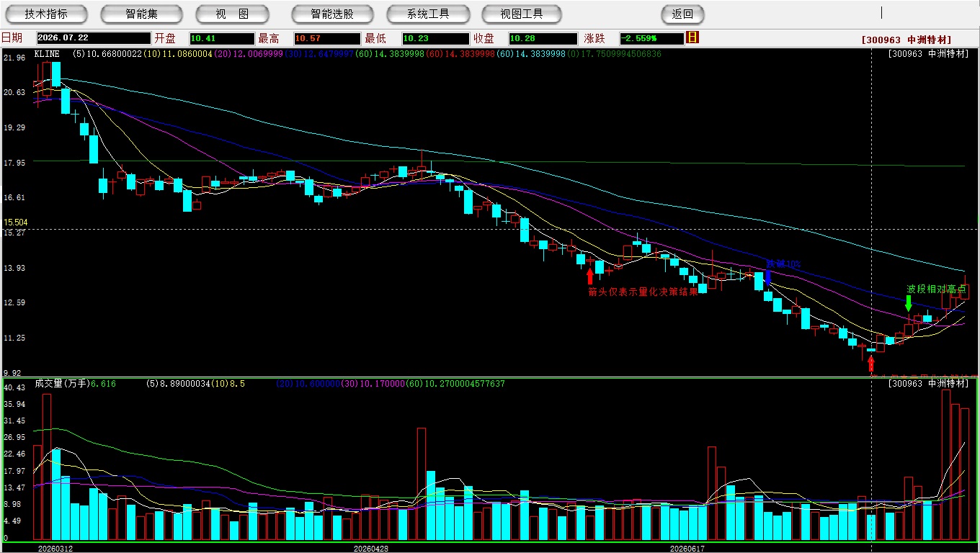The height and width of the screenshot is (553, 980).
Task: Click the date field showing 2026.07.22
Action: coord(94,38)
